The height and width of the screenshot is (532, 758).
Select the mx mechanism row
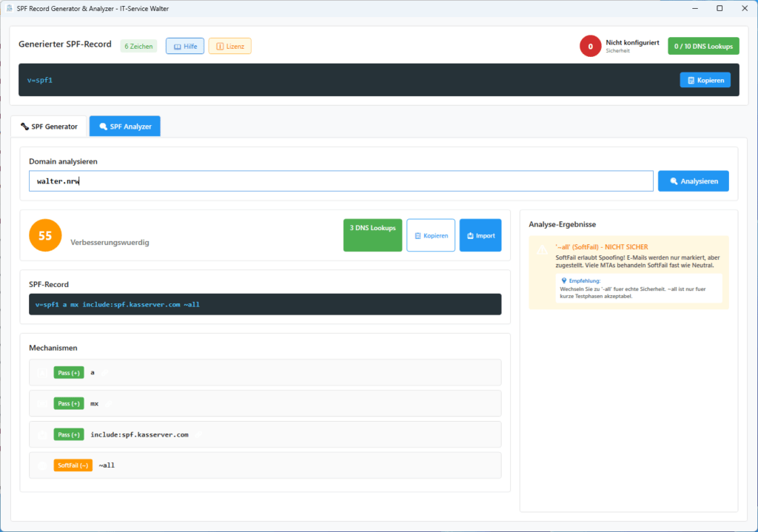265,403
